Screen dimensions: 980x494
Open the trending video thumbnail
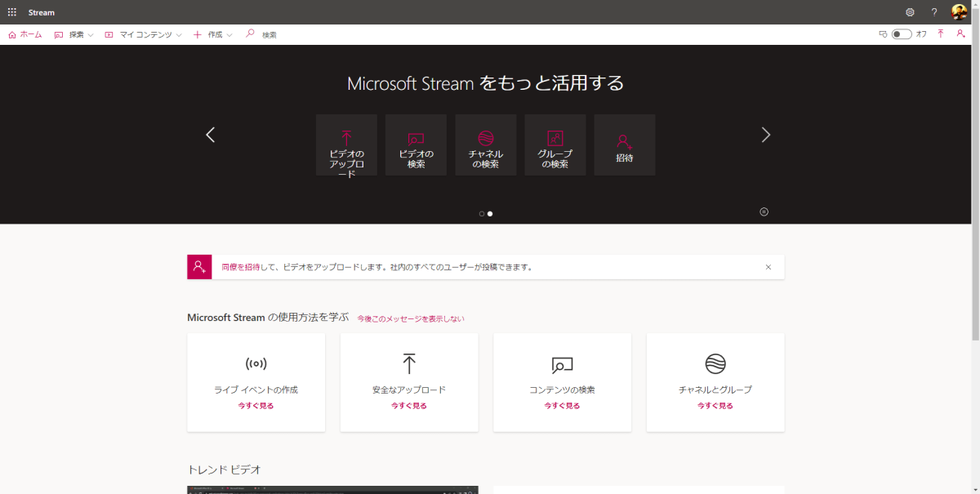point(332,490)
